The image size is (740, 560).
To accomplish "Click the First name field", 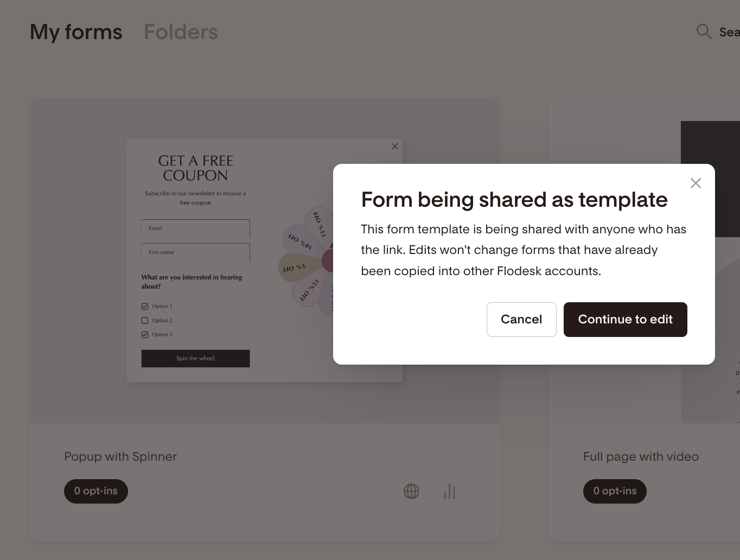I will tap(195, 252).
